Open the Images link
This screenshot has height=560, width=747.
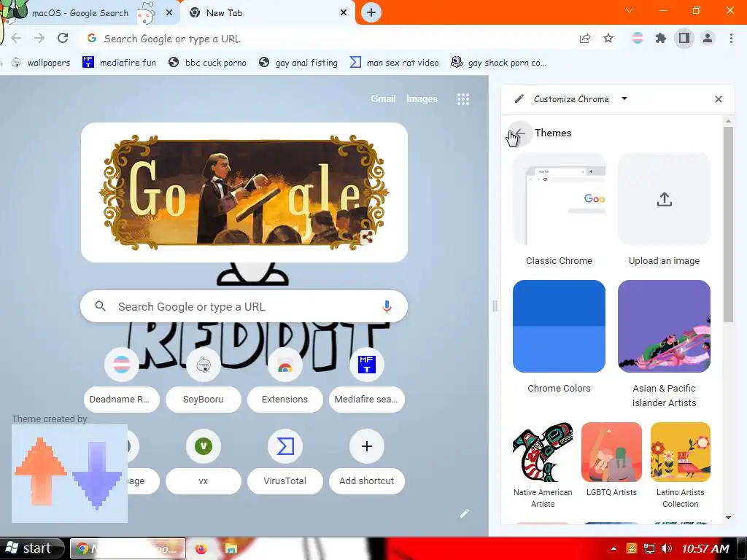tap(422, 98)
